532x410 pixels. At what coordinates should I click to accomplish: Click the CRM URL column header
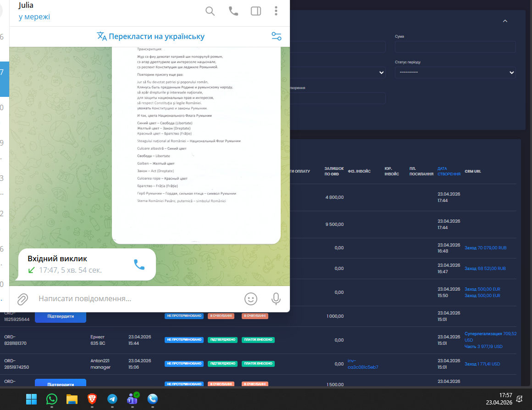pos(473,171)
